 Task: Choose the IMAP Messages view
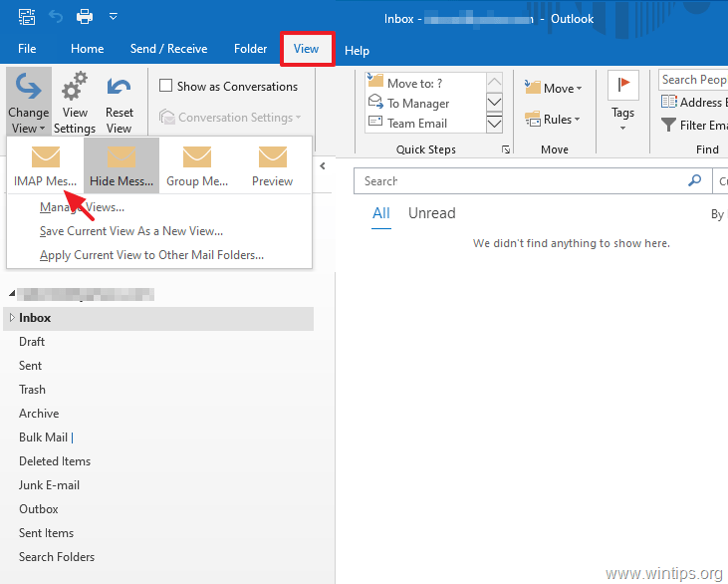point(46,165)
